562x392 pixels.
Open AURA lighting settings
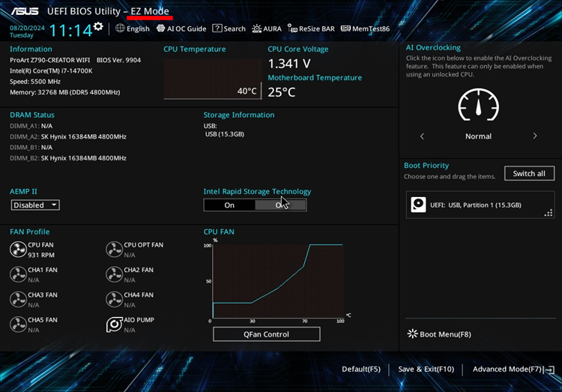pos(267,28)
